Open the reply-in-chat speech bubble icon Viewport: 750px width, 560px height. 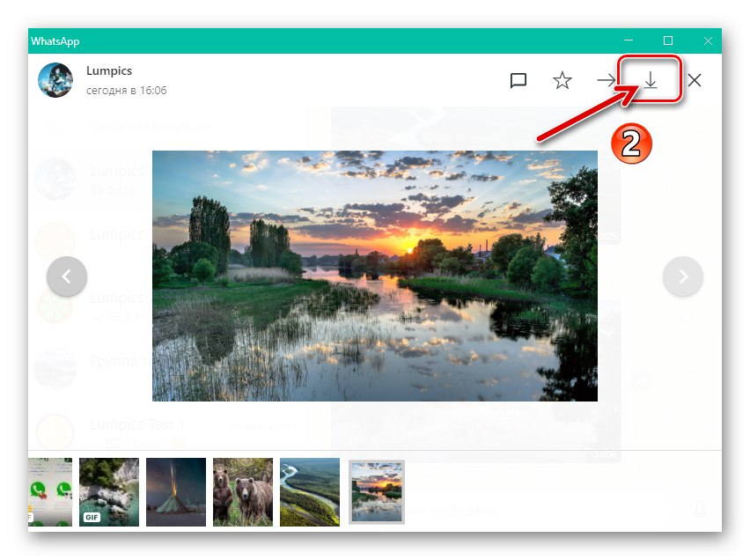point(518,79)
